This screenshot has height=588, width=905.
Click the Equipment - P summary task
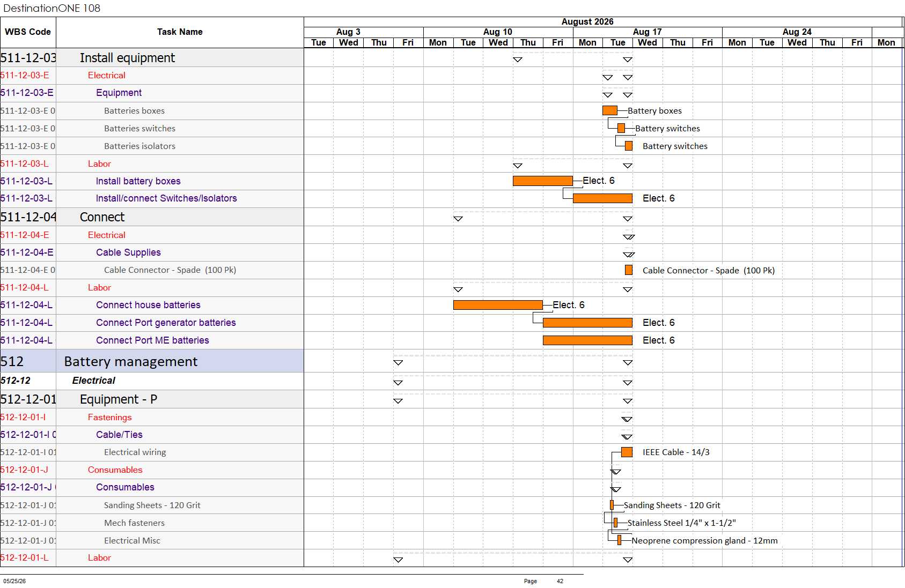119,399
